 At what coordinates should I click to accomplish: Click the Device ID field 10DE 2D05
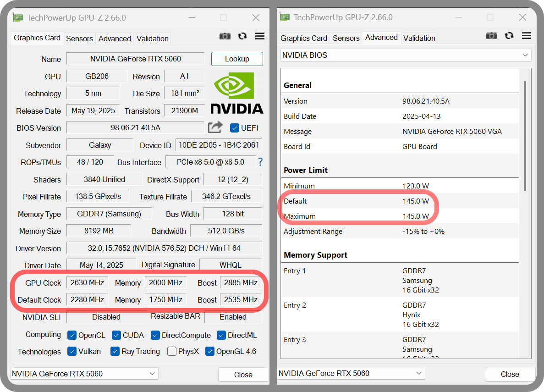click(x=219, y=145)
